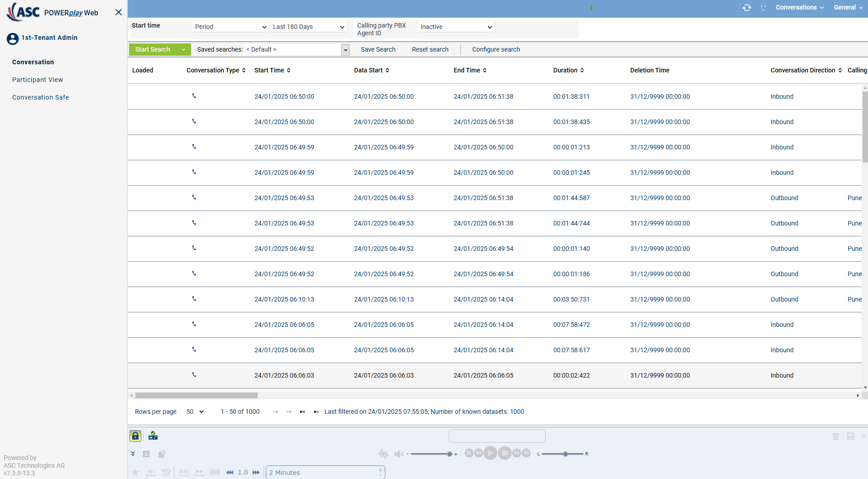Screen dimensions: 868x479
Task: Increase playback speed with forward arrows
Action: click(256, 472)
